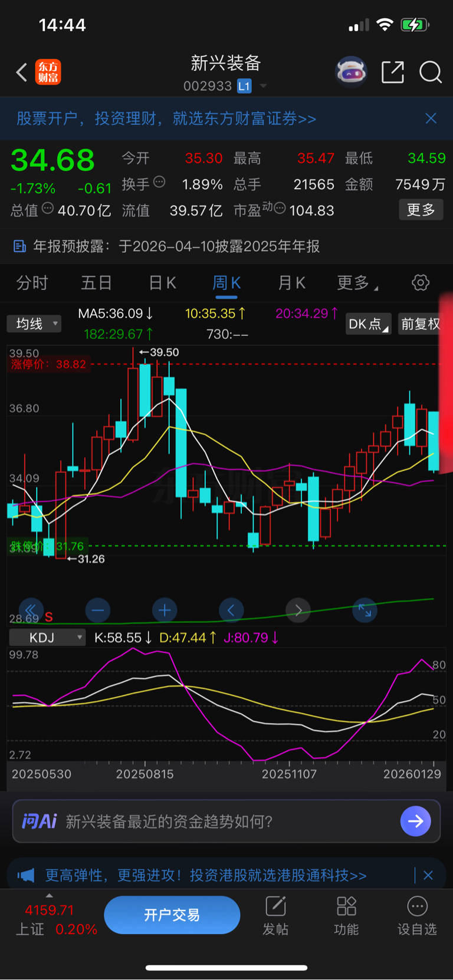453x980 pixels.
Task: Tap the MA20 34.29 value
Action: point(307,314)
